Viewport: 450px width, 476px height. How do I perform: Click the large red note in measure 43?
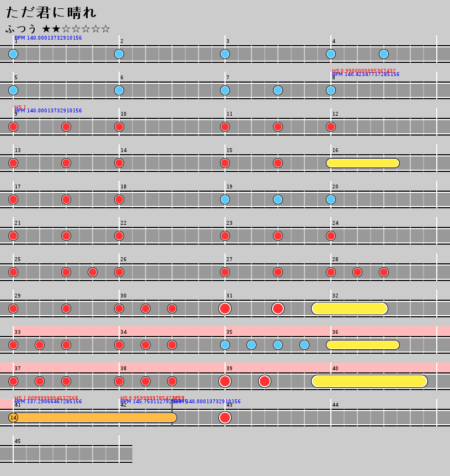(225, 418)
